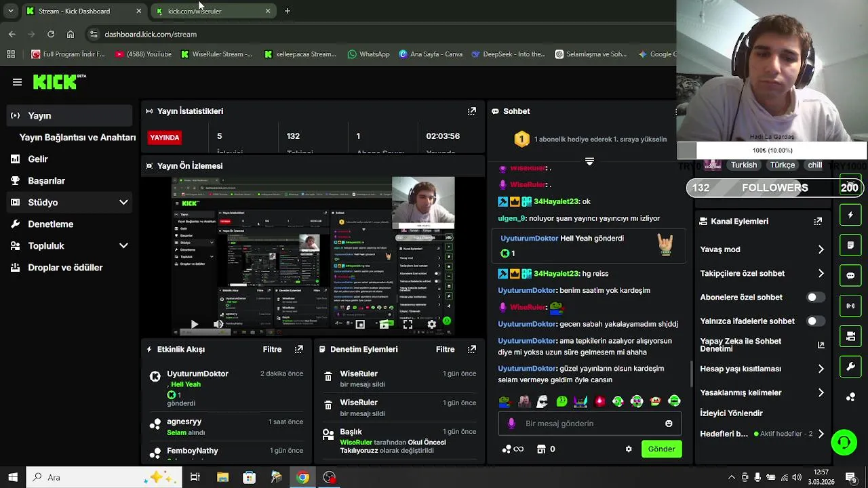Play the stream preview video

coord(194,325)
